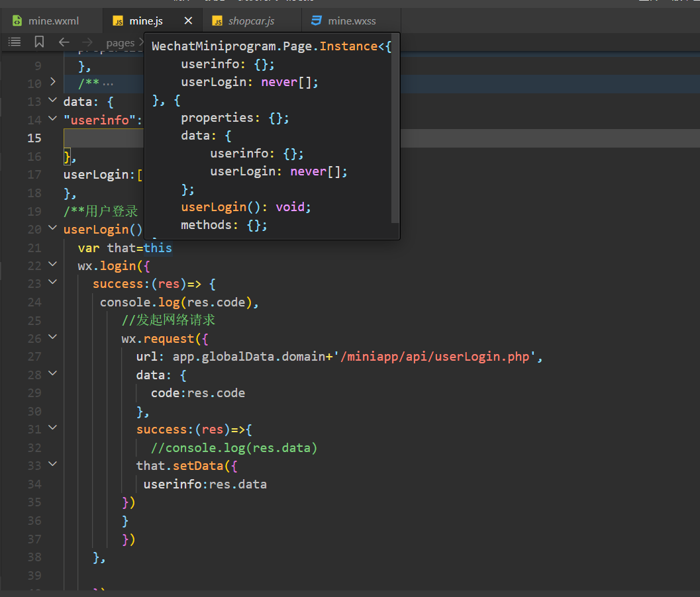Click the '/**用户登录' comment on line 19
The width and height of the screenshot is (700, 597).
pyautogui.click(x=101, y=211)
